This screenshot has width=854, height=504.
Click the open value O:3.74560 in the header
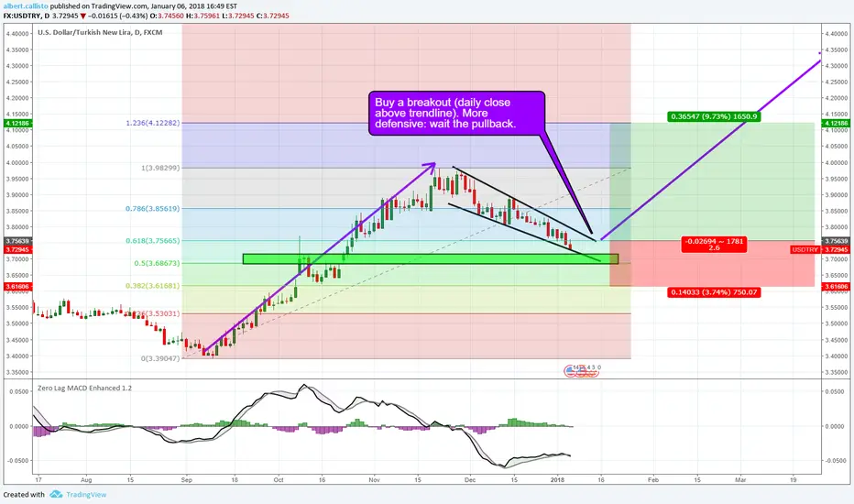click(x=166, y=16)
